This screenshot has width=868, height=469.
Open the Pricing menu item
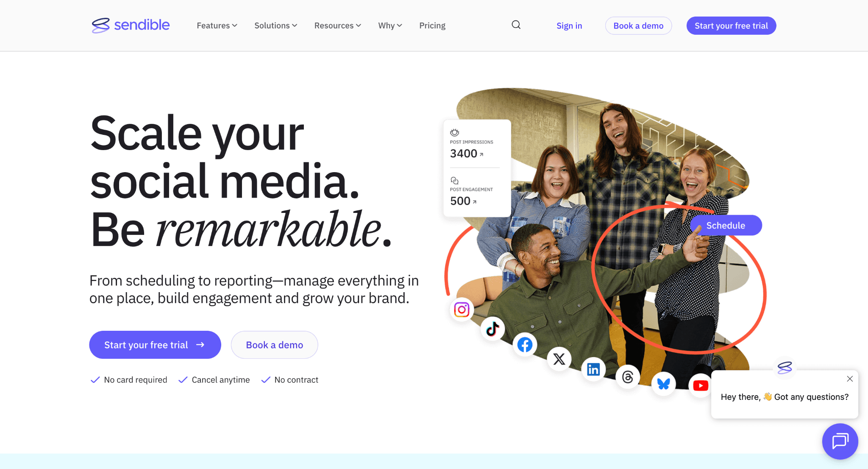tap(432, 25)
